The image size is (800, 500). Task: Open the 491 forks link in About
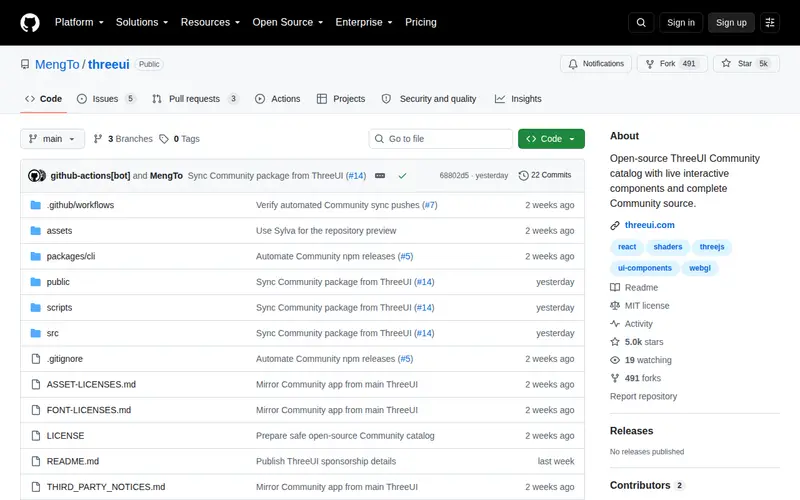pos(635,378)
